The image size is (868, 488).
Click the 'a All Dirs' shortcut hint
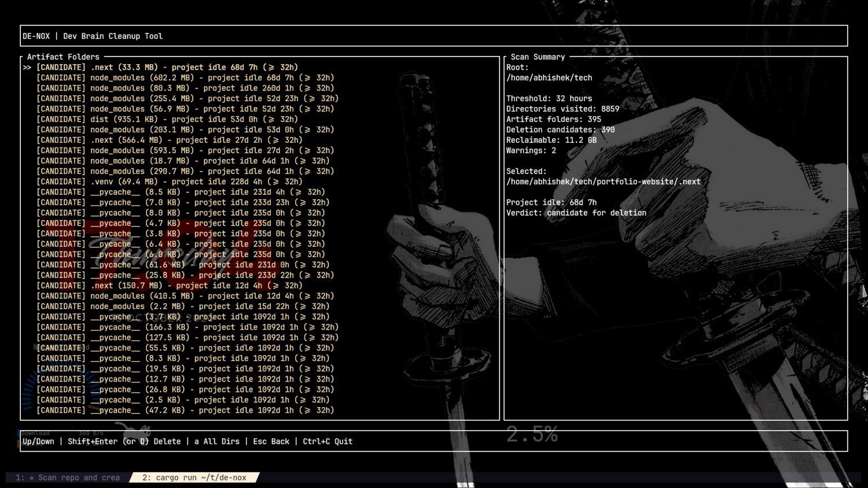pos(217,441)
